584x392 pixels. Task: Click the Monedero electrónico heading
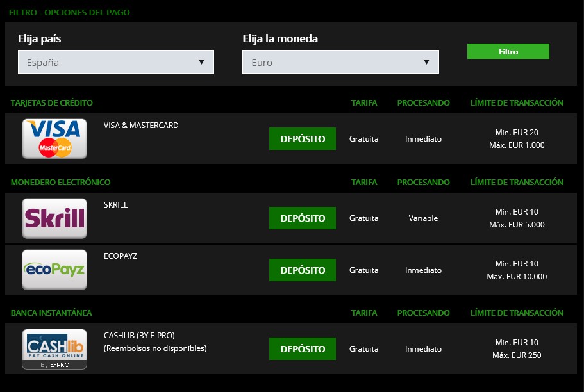[x=60, y=183]
